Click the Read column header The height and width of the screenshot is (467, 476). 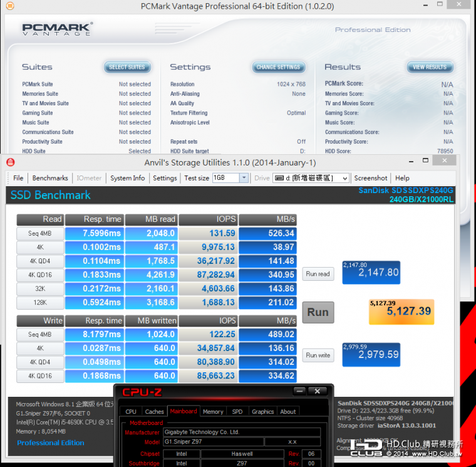click(40, 219)
